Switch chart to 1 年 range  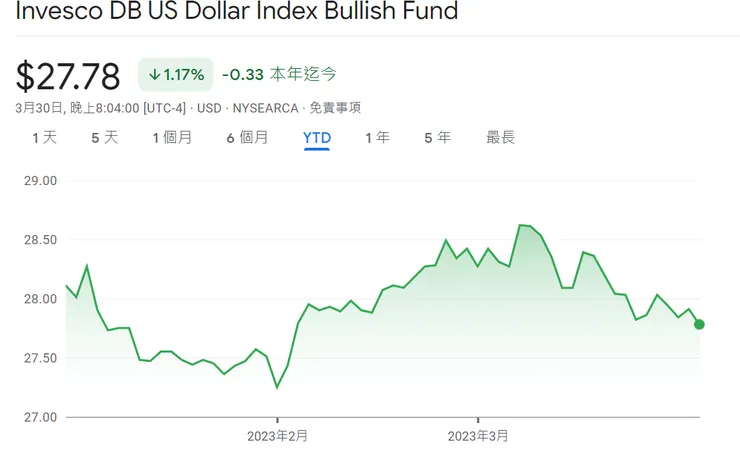(x=377, y=138)
